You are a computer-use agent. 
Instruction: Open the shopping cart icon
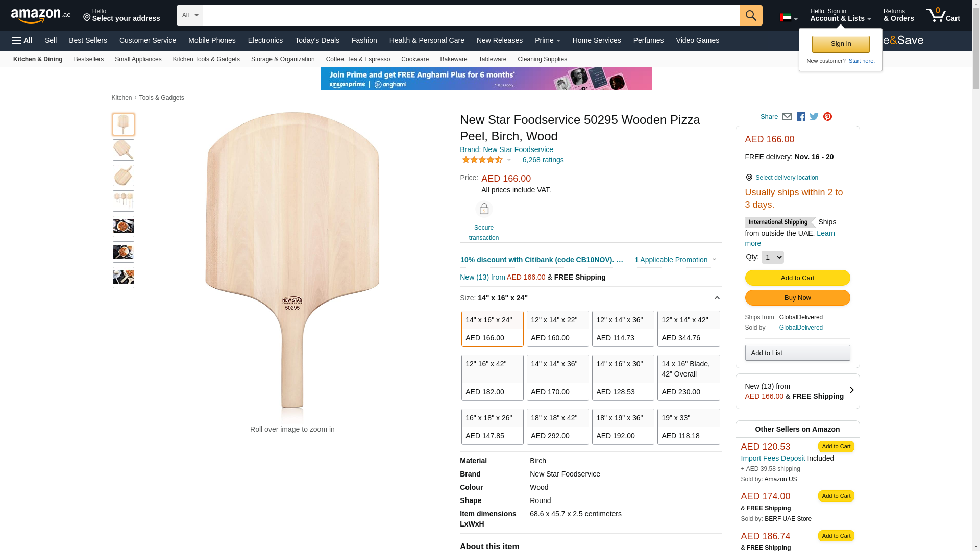click(942, 15)
